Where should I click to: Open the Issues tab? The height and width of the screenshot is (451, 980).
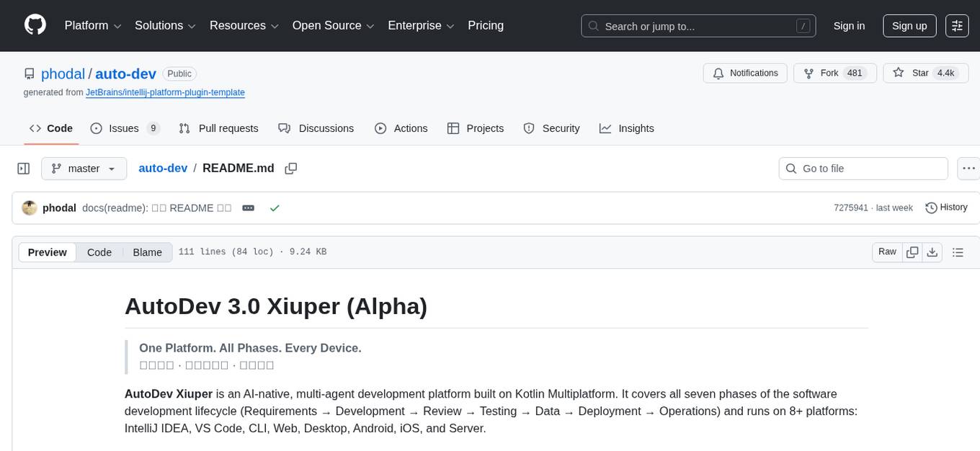click(125, 128)
